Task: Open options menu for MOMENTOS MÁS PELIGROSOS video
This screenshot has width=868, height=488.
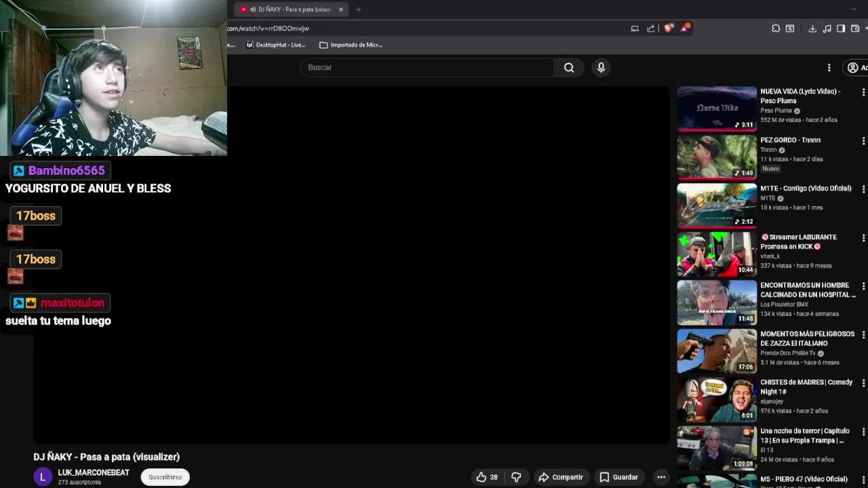Action: click(x=863, y=335)
